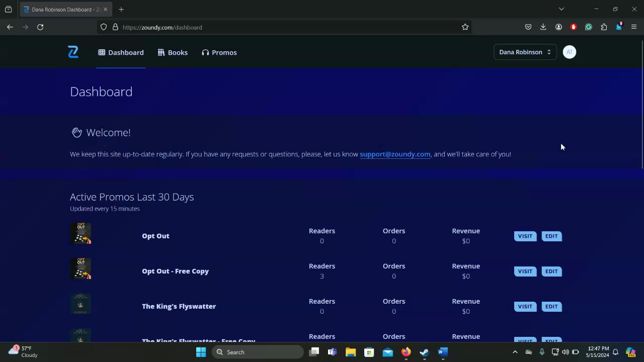
Task: Edit the Opt Out promo
Action: [x=551, y=236]
